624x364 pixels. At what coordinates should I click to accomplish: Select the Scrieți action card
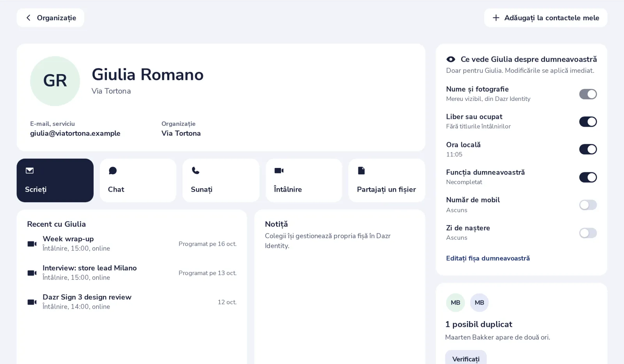coord(55,180)
